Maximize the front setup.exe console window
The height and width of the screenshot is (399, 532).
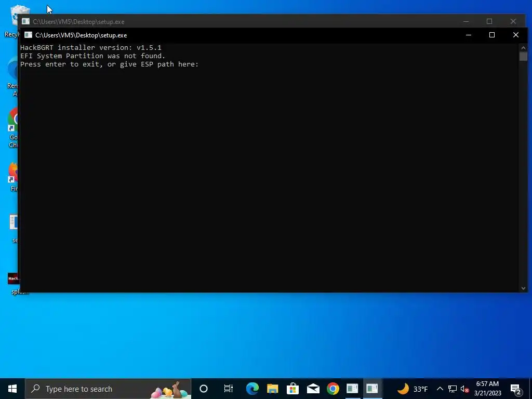(x=492, y=35)
